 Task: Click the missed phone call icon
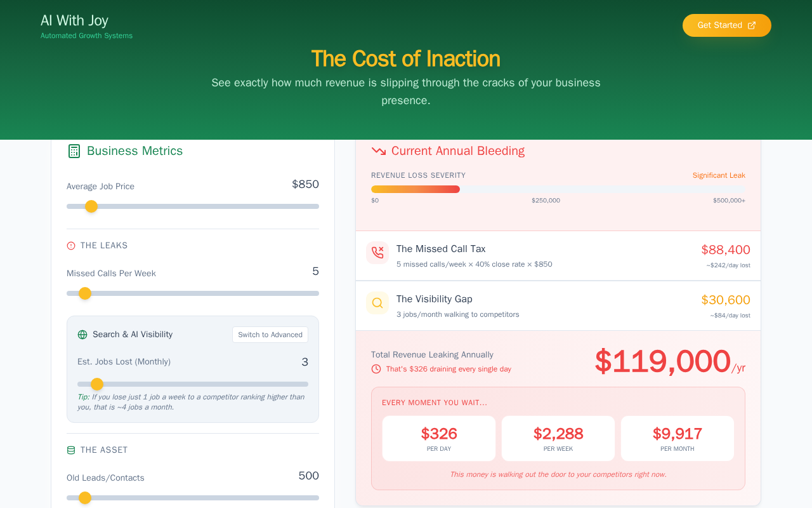377,253
